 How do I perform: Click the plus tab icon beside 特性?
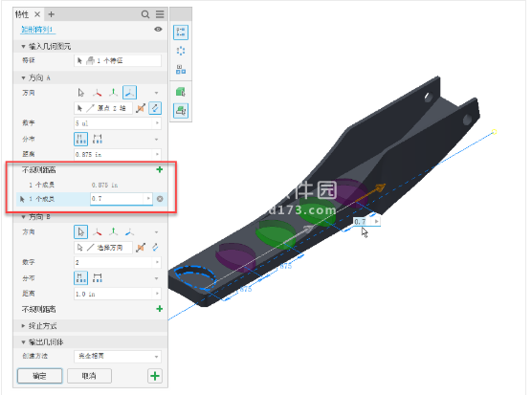[x=52, y=14]
